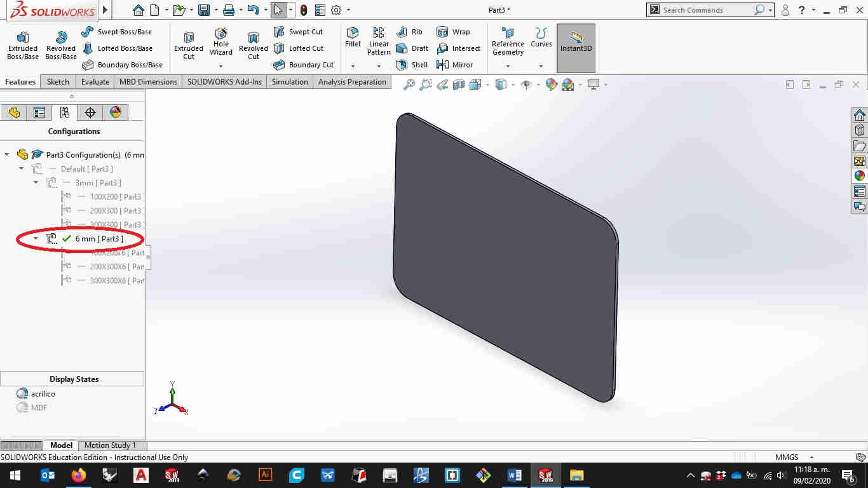The width and height of the screenshot is (868, 488).
Task: Switch to the Sketch tab
Action: 58,82
